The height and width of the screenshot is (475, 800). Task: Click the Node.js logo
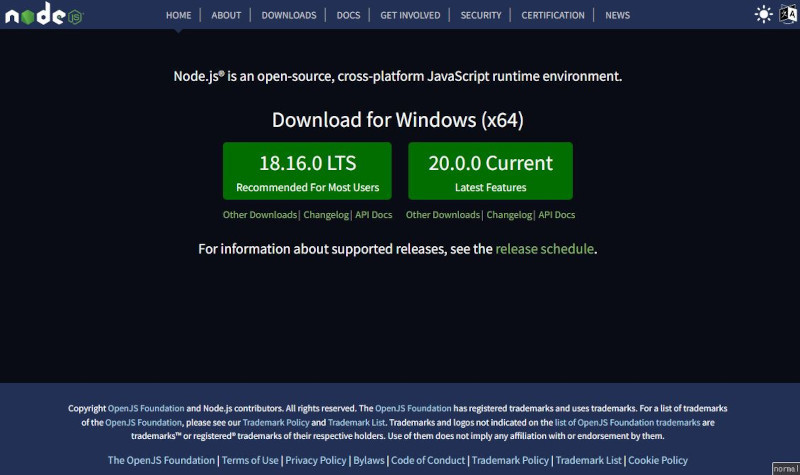tap(44, 14)
